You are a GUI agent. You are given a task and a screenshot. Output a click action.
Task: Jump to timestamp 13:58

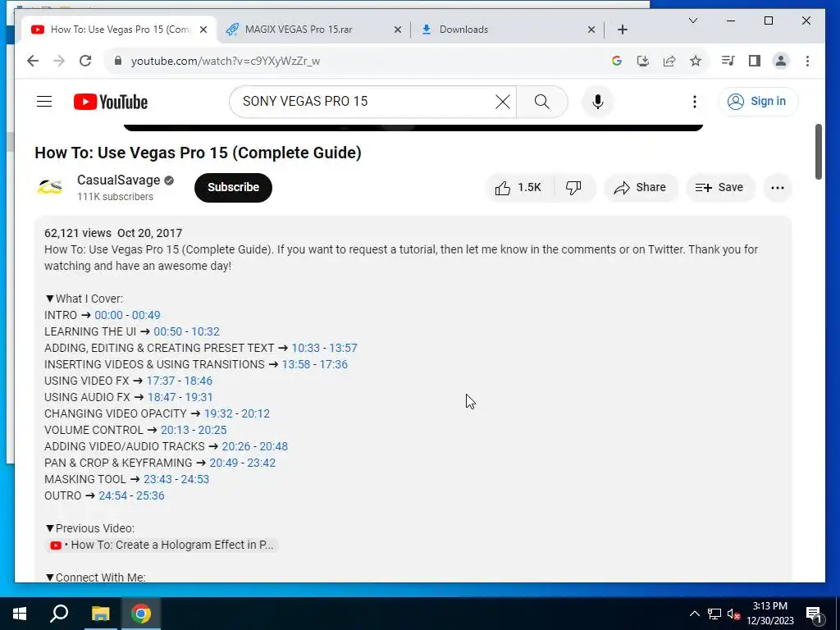coord(295,364)
